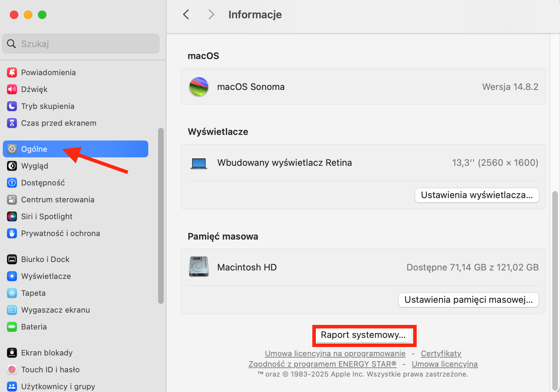The width and height of the screenshot is (560, 392).
Task: Click the Bateria battery icon
Action: [12, 327]
